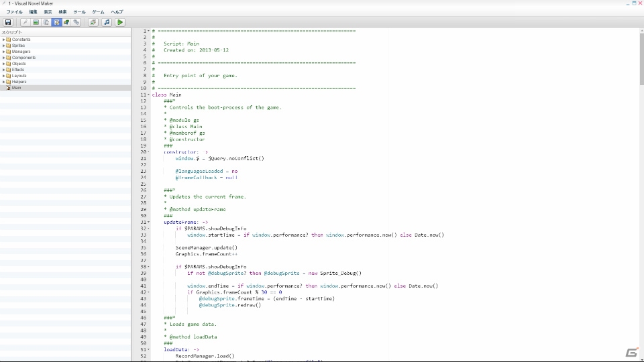This screenshot has height=362, width=644.
Task: Expand the Components folder arrow
Action: coord(4,58)
